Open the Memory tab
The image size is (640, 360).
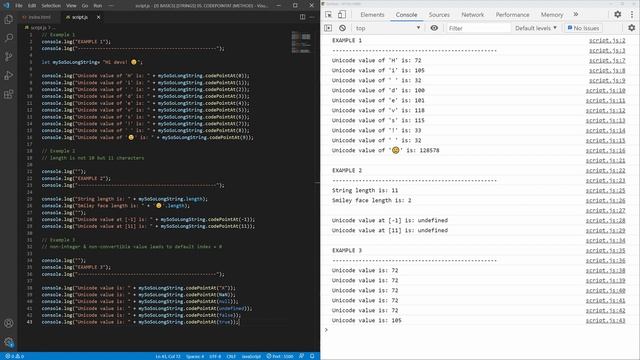552,15
